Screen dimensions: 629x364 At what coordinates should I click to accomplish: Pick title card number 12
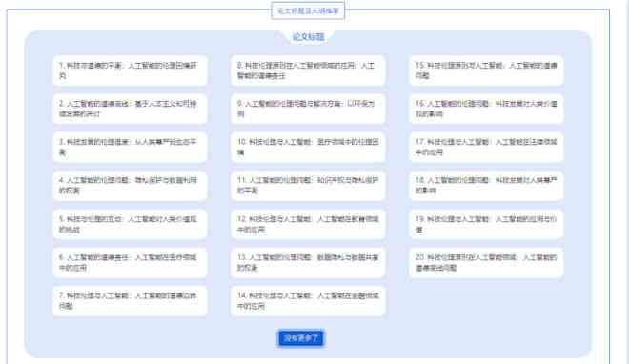pos(308,224)
